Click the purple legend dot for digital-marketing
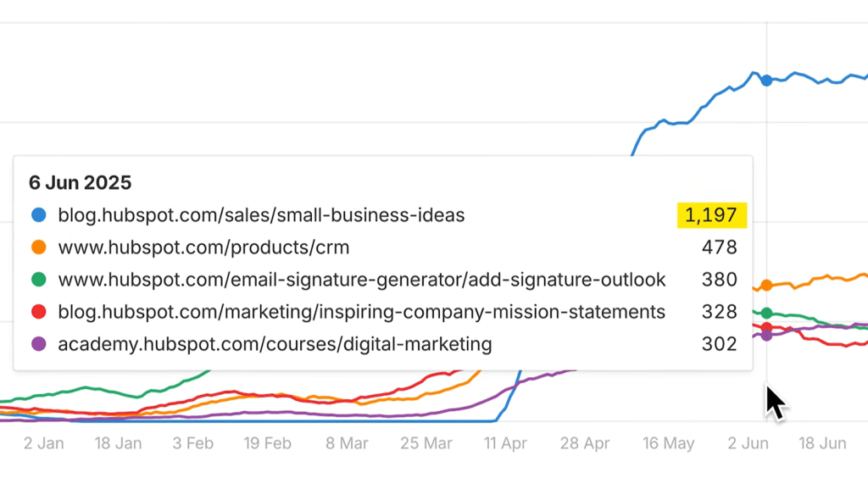 (39, 344)
